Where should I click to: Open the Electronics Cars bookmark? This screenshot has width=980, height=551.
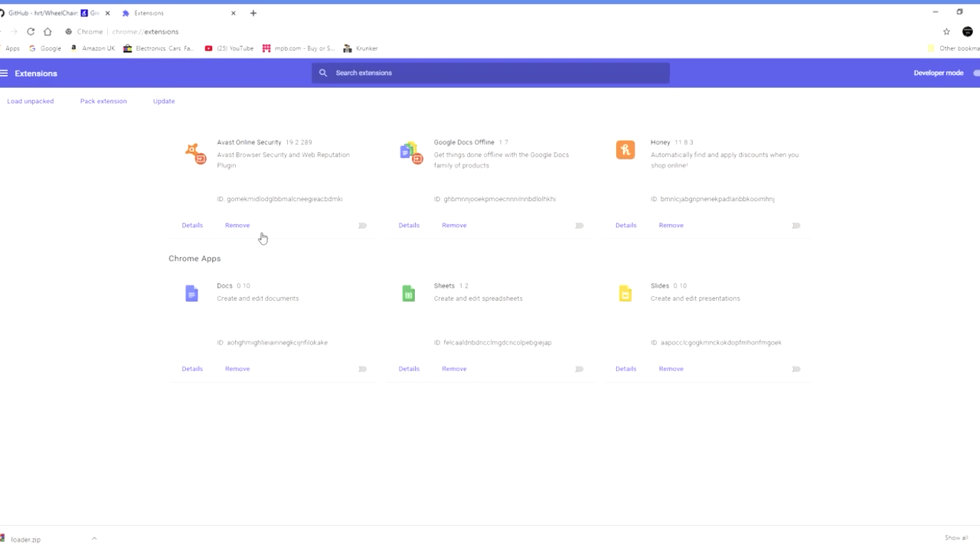coord(158,48)
